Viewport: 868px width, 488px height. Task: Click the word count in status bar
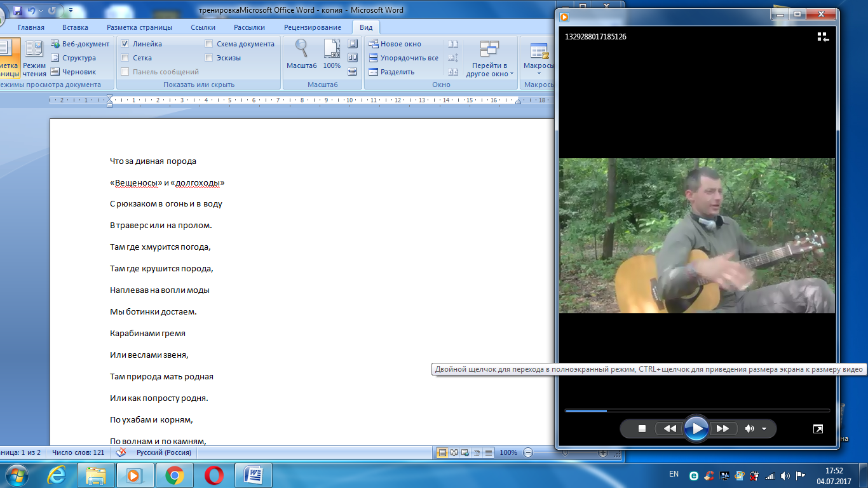coord(78,452)
